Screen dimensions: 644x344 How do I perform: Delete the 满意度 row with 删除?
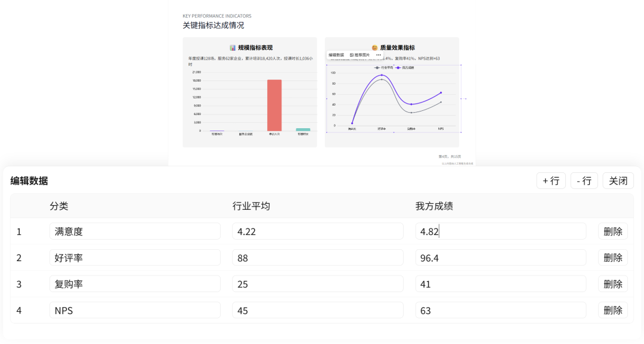pos(612,231)
